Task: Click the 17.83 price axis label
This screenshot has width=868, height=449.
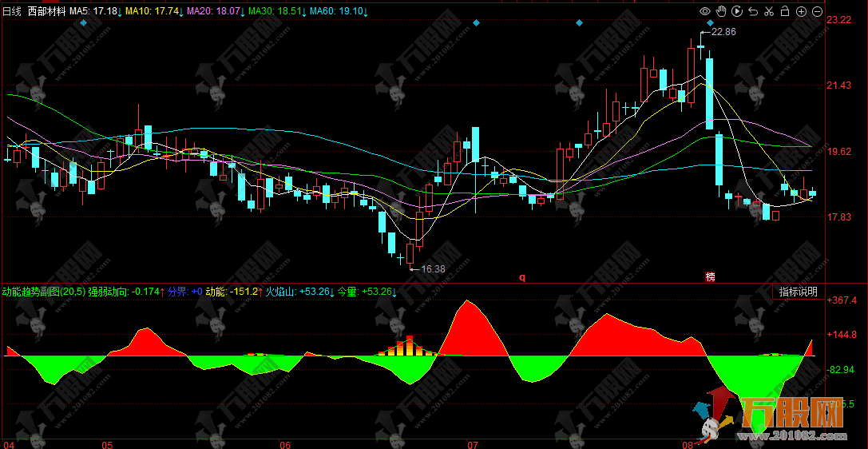Action: coord(838,217)
